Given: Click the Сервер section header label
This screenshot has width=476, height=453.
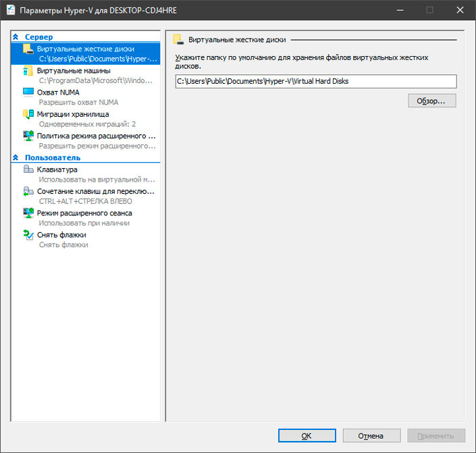Looking at the screenshot, I should 39,37.
